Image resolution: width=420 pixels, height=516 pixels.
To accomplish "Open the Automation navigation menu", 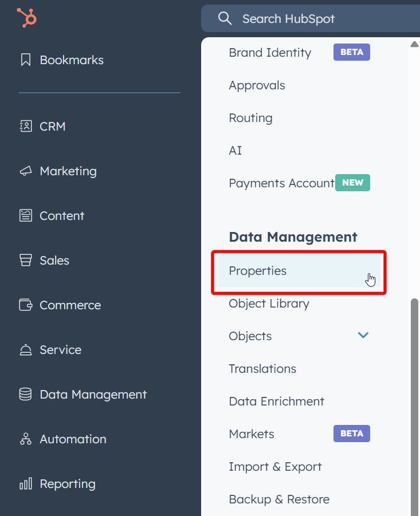I will click(x=73, y=439).
